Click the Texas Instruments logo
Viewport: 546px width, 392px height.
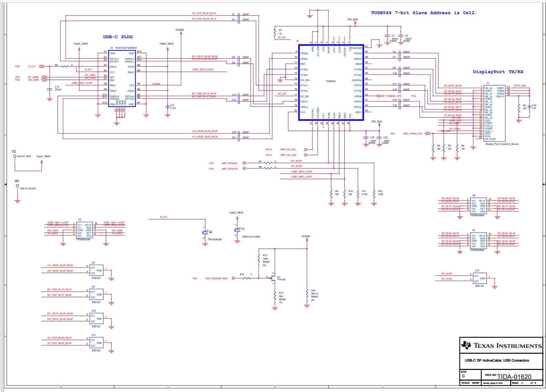point(466,345)
